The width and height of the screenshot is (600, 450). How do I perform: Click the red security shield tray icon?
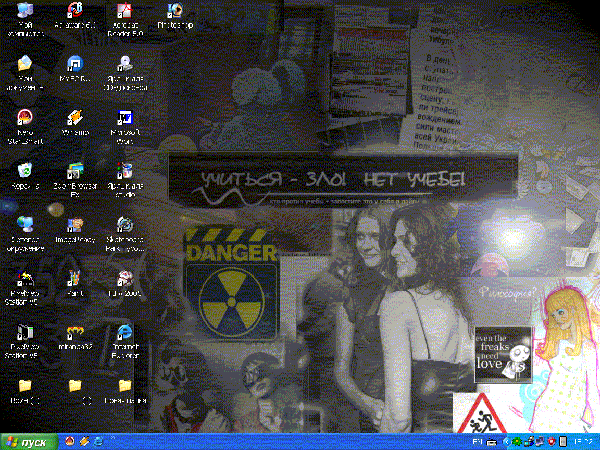pyautogui.click(x=551, y=442)
